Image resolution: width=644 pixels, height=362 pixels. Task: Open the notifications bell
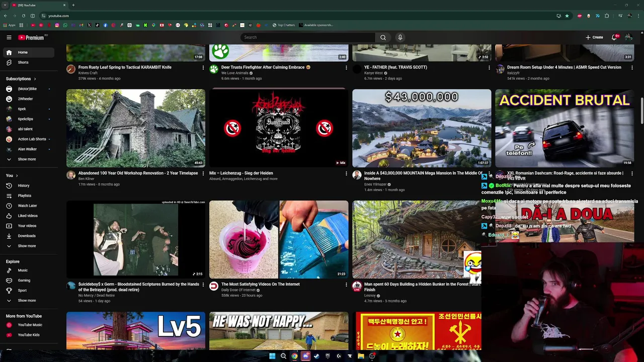pos(615,37)
